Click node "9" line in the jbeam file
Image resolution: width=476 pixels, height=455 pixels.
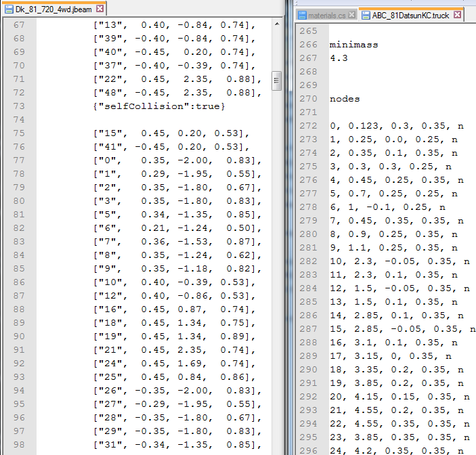coord(177,269)
